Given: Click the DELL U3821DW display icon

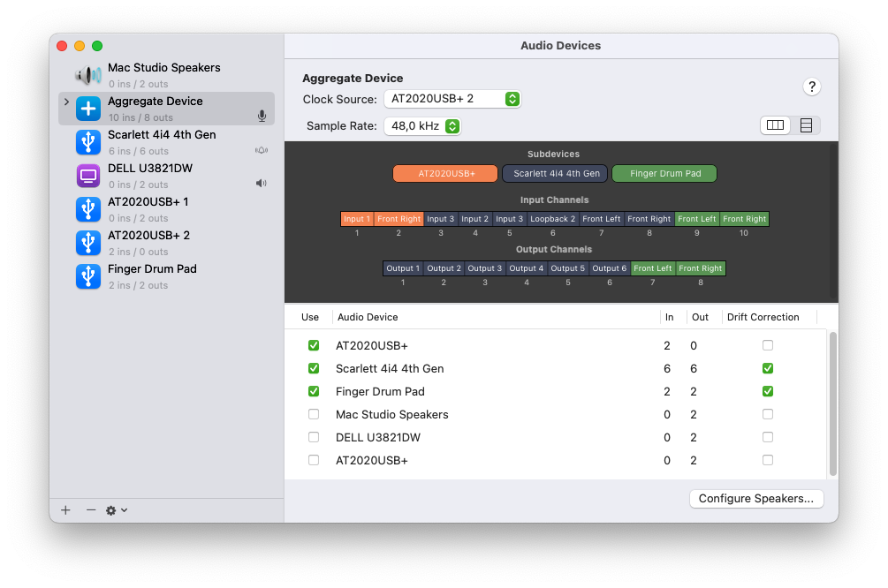Looking at the screenshot, I should [87, 176].
